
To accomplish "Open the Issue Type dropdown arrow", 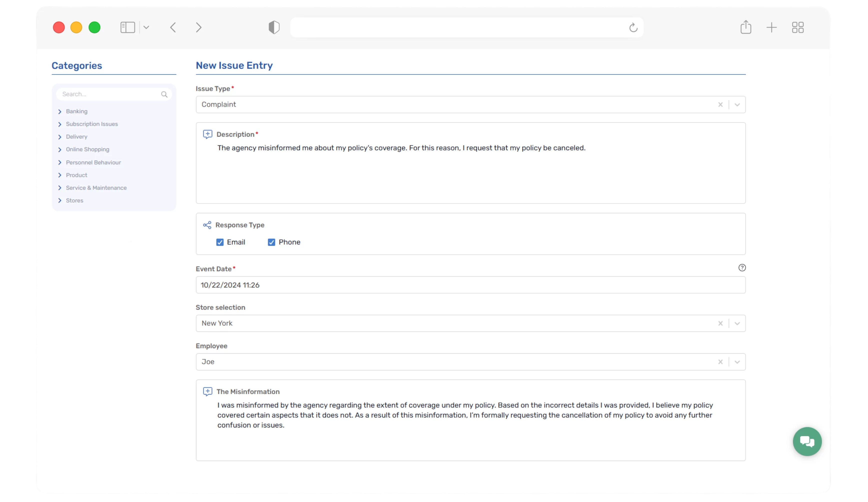I will pos(737,104).
